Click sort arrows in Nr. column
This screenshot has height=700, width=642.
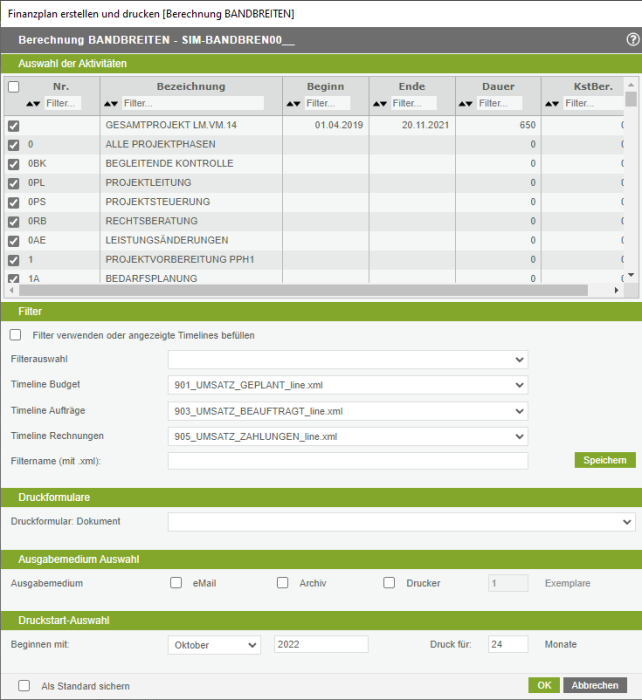pyautogui.click(x=34, y=104)
